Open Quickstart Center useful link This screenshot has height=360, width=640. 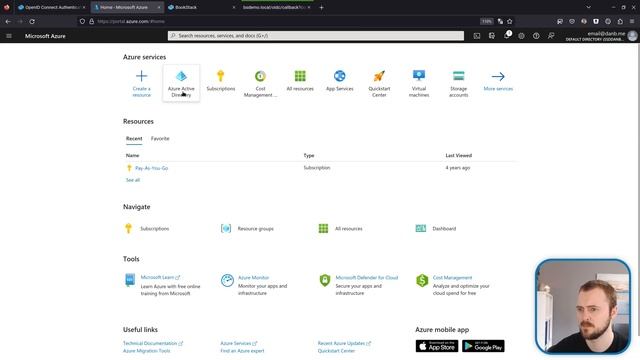tap(336, 351)
